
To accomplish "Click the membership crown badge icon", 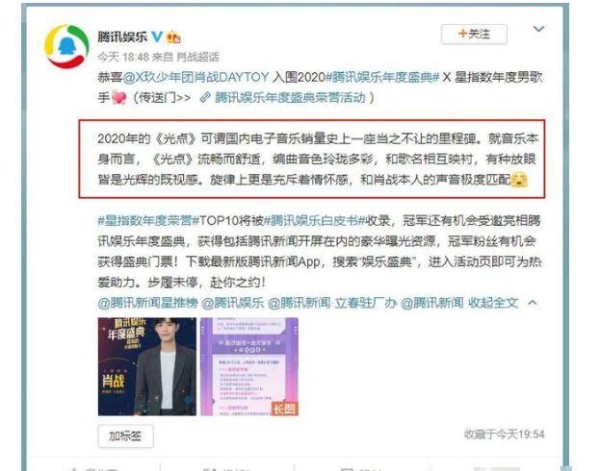I will pos(173,37).
